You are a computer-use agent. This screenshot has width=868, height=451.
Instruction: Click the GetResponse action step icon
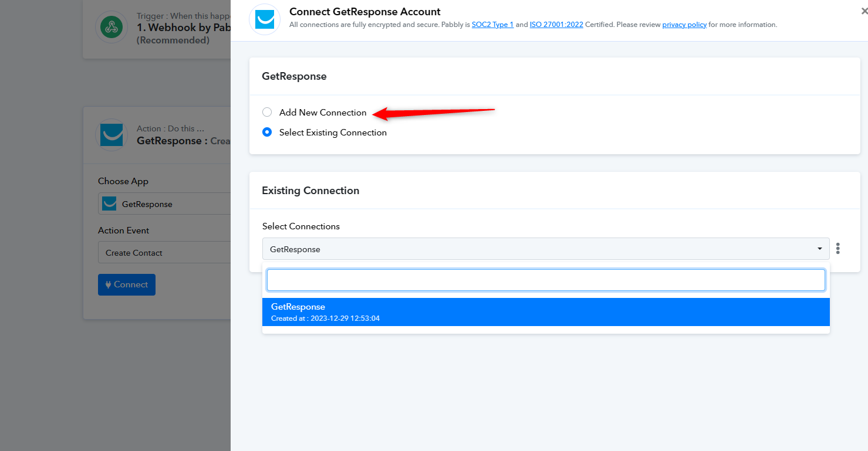(112, 135)
